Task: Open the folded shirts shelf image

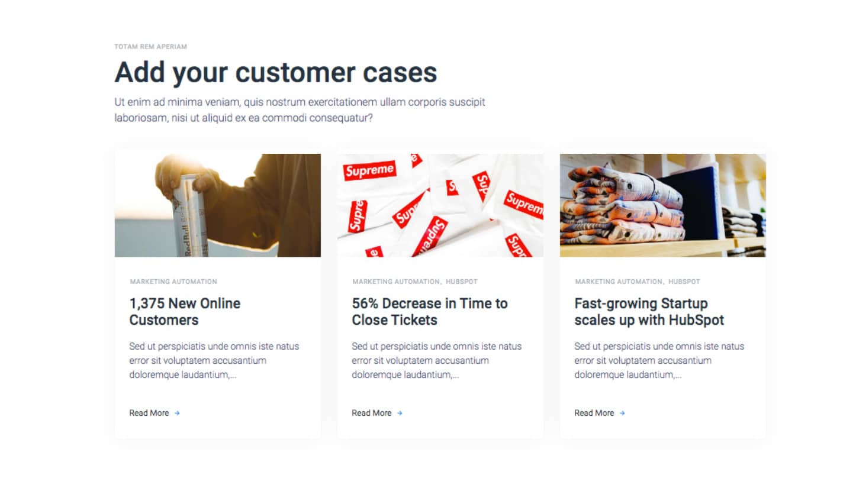Action: point(663,205)
